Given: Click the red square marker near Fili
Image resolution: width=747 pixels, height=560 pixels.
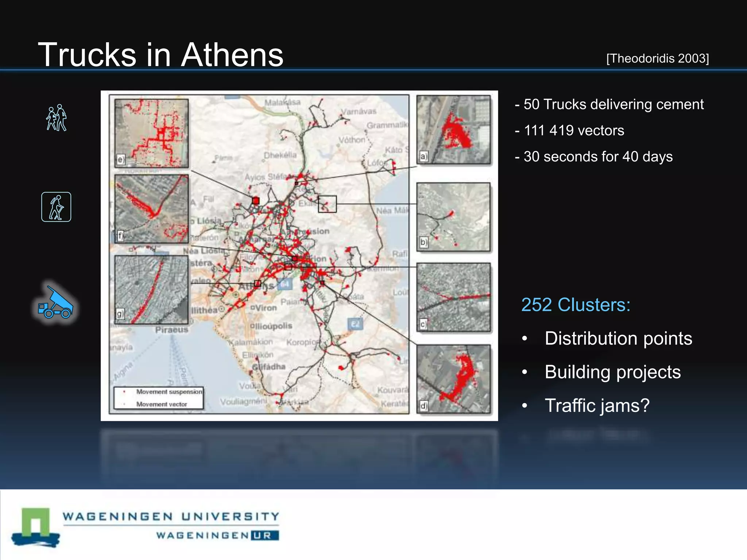Looking at the screenshot, I should (256, 201).
